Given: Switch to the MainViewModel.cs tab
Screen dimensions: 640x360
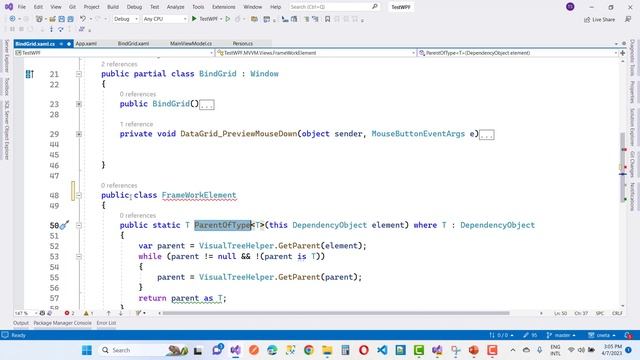Looking at the screenshot, I should click(x=191, y=43).
